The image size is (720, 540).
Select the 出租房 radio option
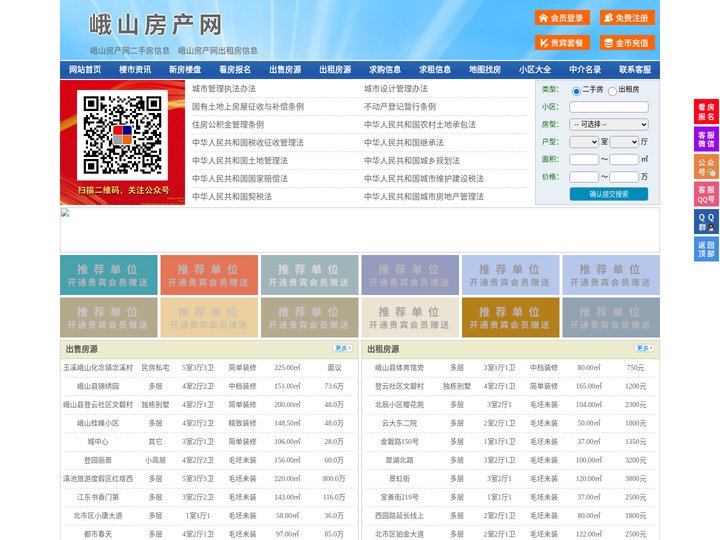pyautogui.click(x=612, y=91)
